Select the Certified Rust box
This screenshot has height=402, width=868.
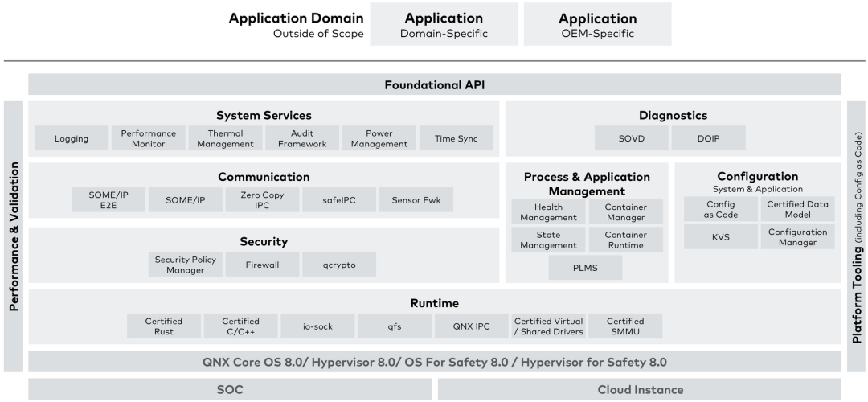point(164,326)
